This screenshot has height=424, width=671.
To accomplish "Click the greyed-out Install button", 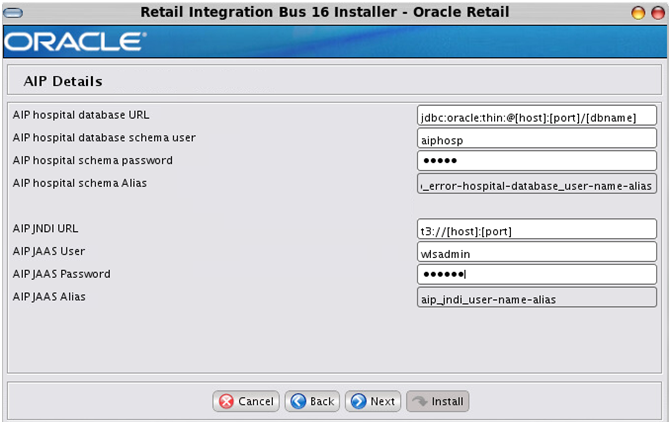I will pyautogui.click(x=437, y=401).
